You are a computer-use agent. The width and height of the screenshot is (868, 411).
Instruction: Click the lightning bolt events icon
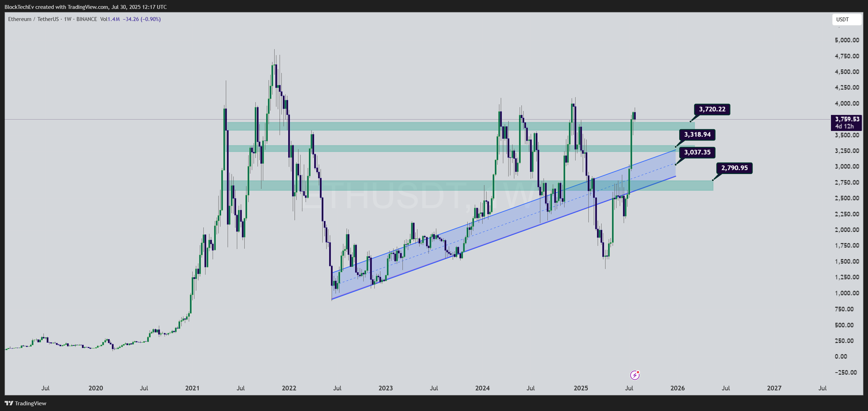click(x=635, y=375)
